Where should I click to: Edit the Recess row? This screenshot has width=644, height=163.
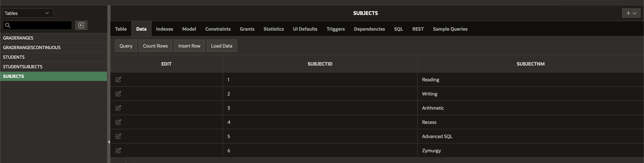click(x=118, y=122)
